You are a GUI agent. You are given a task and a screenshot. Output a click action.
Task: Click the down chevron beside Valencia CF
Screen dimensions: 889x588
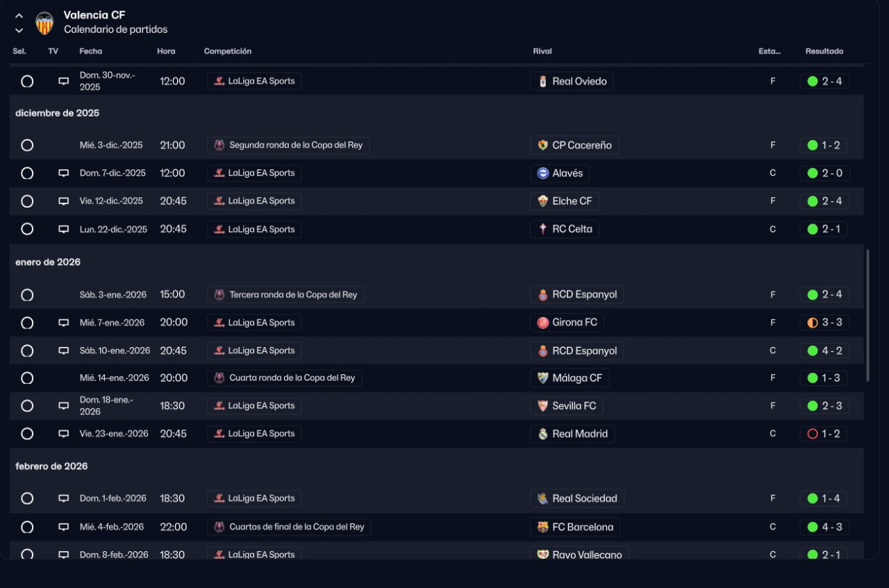click(19, 31)
